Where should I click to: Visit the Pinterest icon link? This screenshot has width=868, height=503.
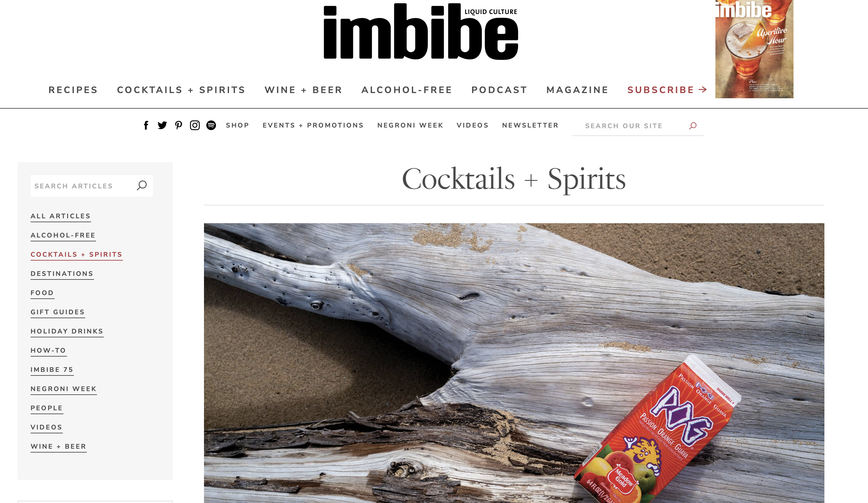pos(178,125)
